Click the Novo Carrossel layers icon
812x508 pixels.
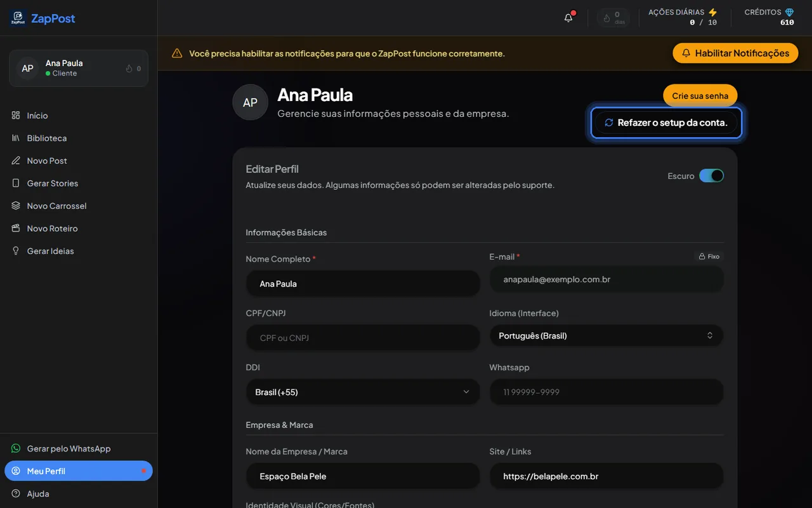[x=16, y=206]
